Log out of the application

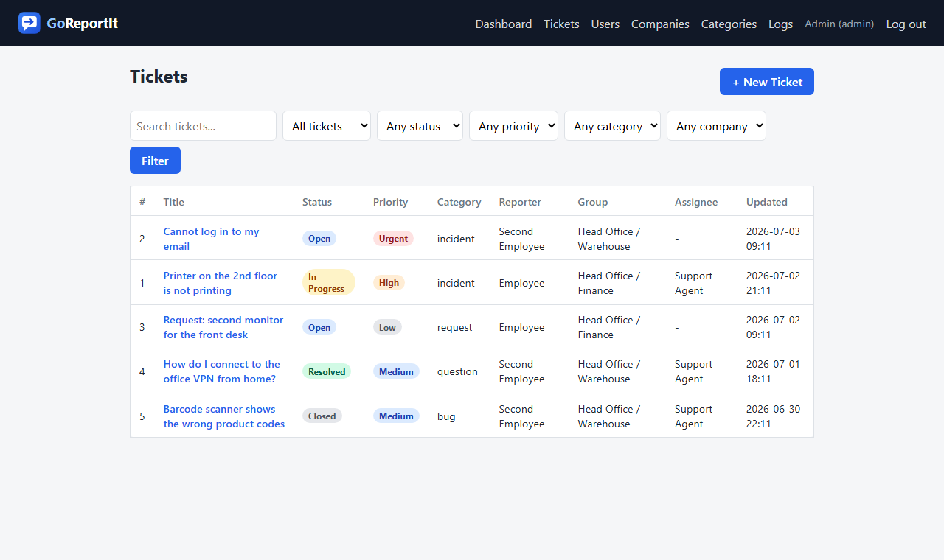pyautogui.click(x=906, y=24)
